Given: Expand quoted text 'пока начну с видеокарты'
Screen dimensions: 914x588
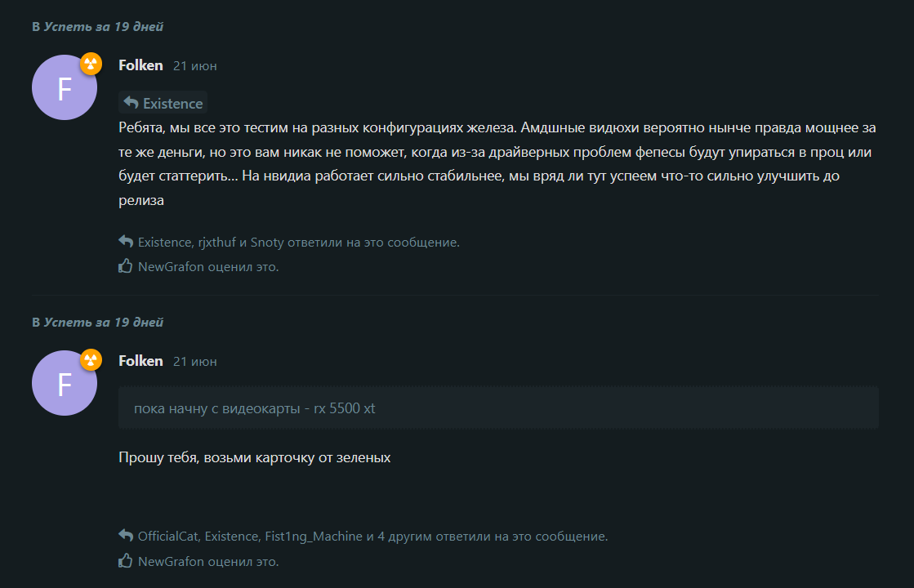Looking at the screenshot, I should click(x=498, y=408).
